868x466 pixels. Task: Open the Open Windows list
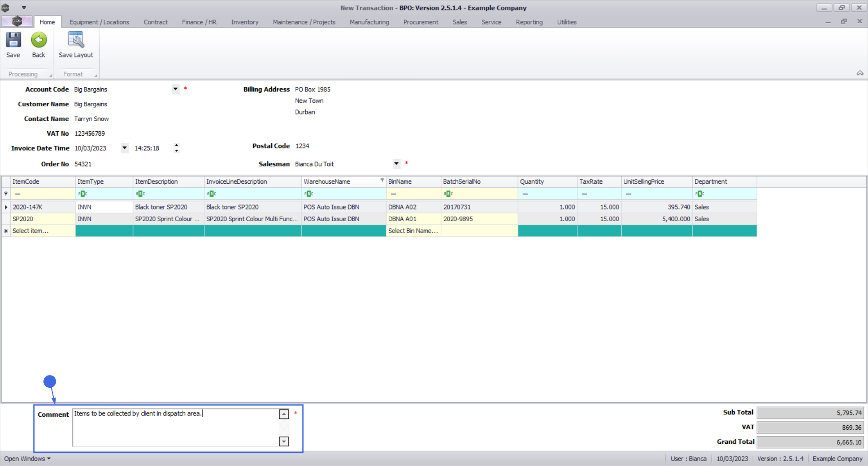coord(27,459)
